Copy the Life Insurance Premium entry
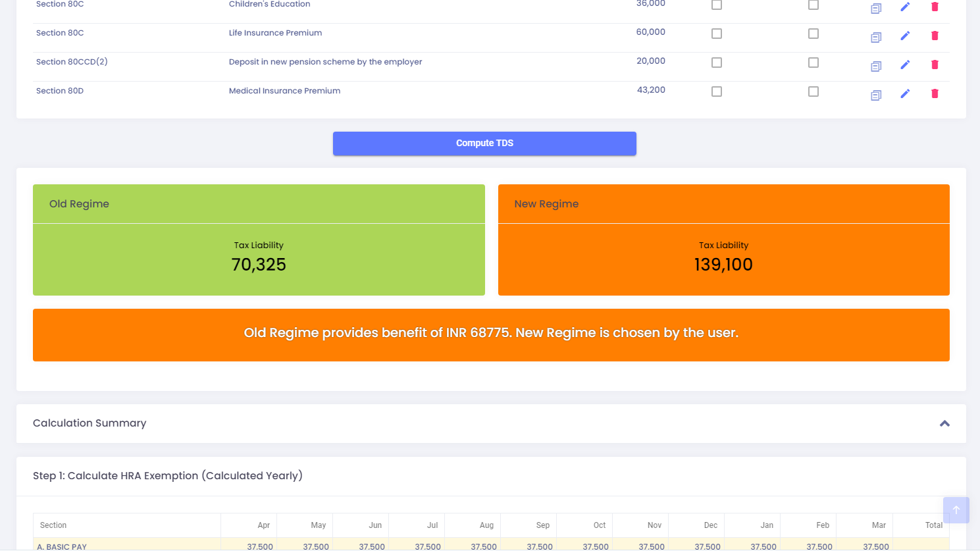Image resolution: width=980 pixels, height=551 pixels. (x=876, y=38)
